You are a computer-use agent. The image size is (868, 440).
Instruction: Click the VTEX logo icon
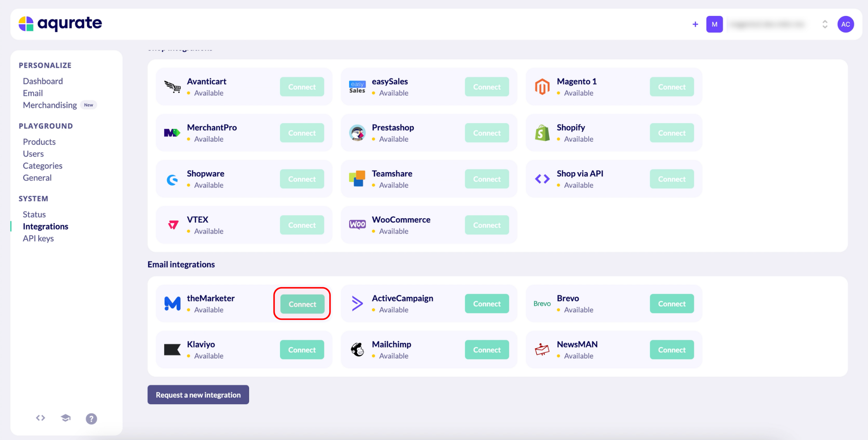pos(173,225)
